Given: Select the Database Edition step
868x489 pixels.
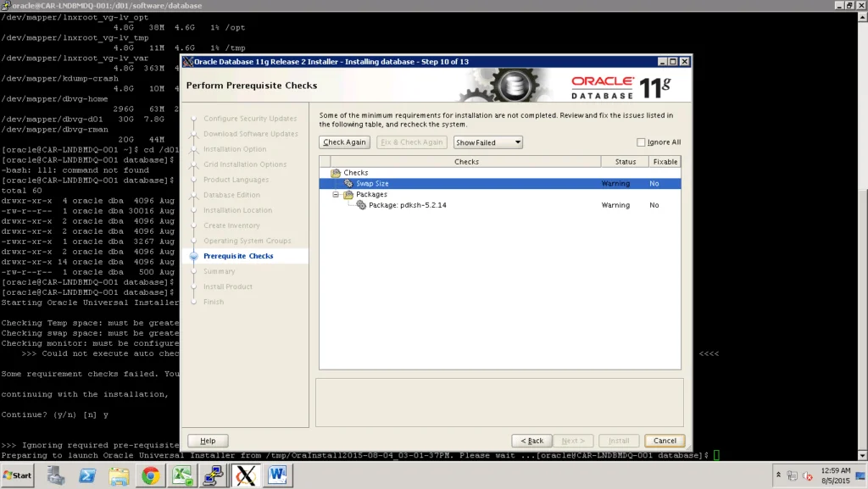Looking at the screenshot, I should tap(231, 195).
